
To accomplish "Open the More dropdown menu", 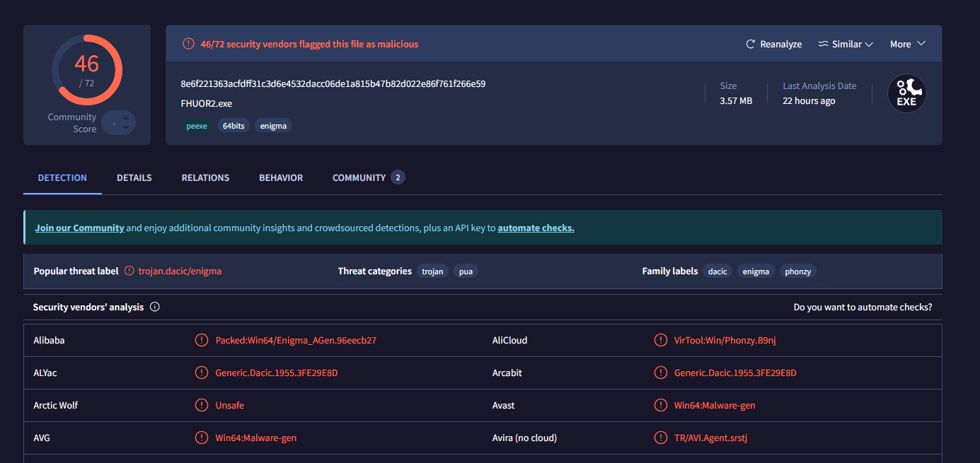I will [x=907, y=45].
